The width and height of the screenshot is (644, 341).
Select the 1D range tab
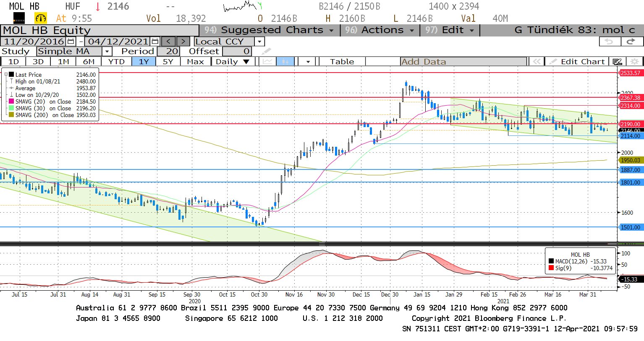tap(14, 62)
